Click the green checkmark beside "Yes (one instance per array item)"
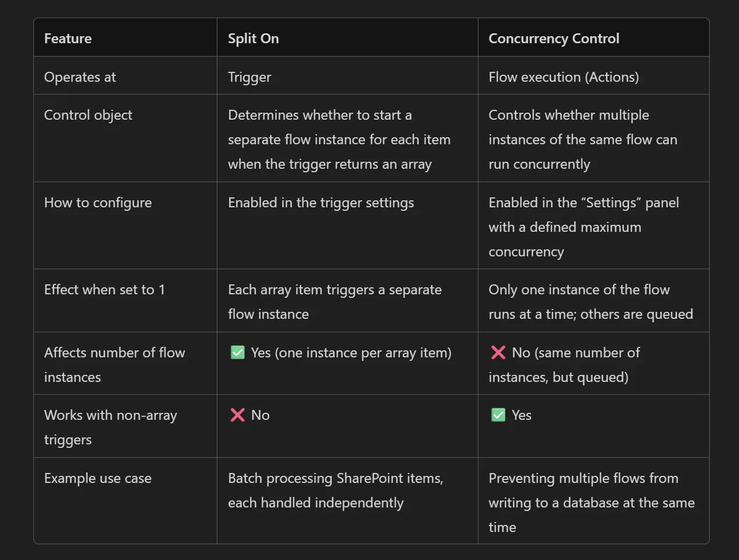 point(238,352)
